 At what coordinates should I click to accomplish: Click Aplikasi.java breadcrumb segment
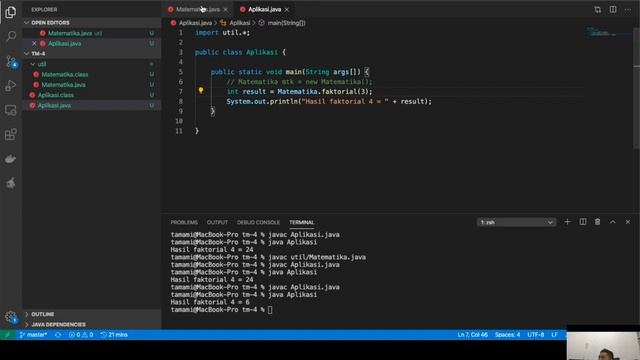(195, 23)
